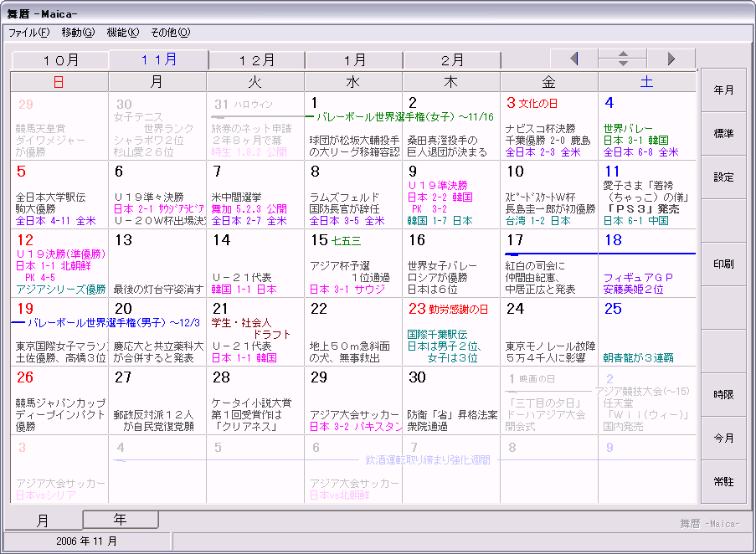Open 設定 from the side panel
756x554 pixels.
point(723,177)
